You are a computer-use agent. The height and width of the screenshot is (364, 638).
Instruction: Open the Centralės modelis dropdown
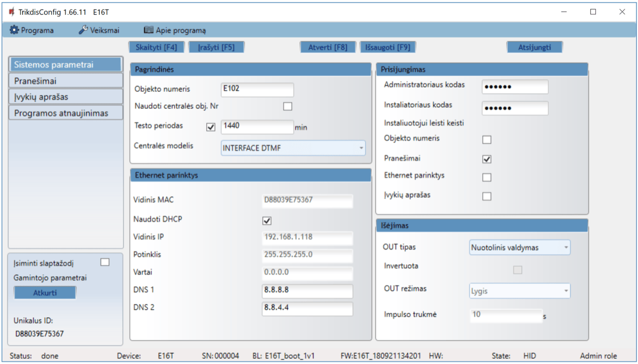pos(293,148)
